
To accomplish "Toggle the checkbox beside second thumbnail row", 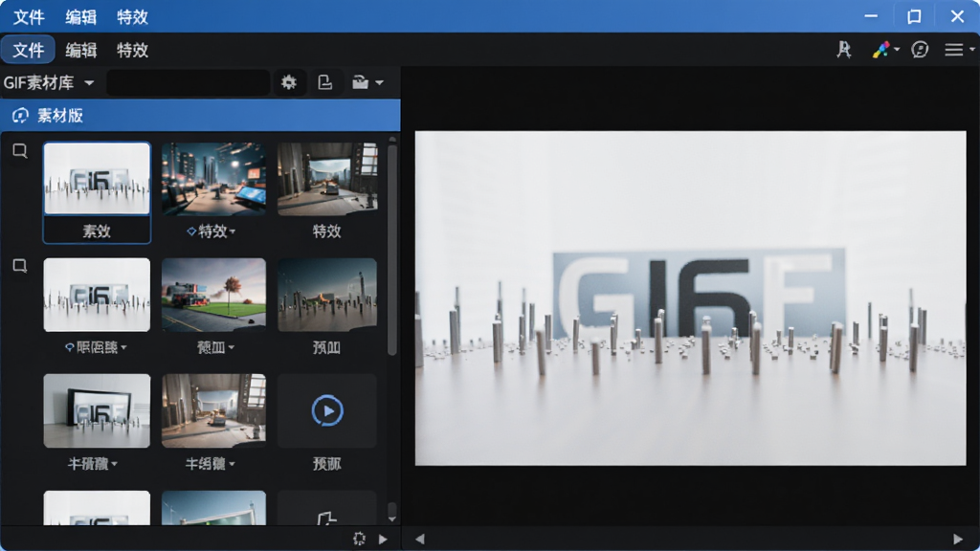I will tap(20, 266).
